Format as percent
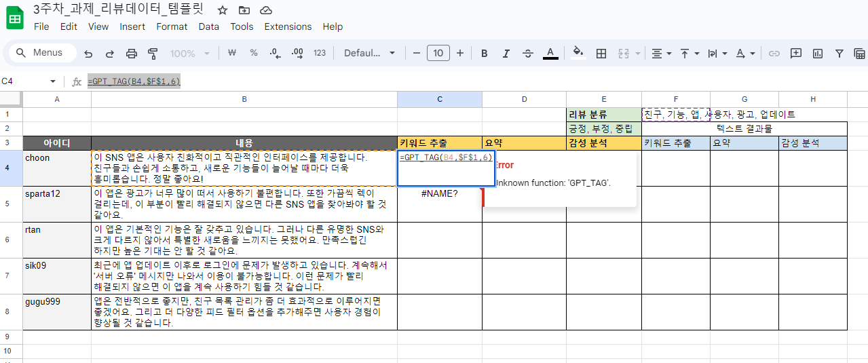868x363 pixels. [254, 53]
